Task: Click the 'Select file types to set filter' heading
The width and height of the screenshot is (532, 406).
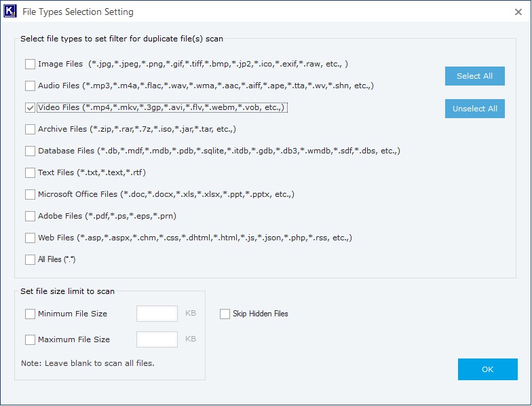Action: point(122,39)
